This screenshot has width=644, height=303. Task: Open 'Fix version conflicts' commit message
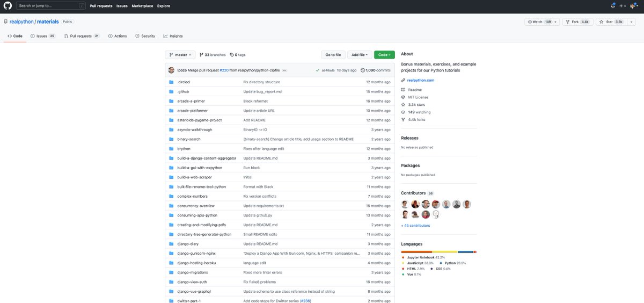[x=260, y=197]
